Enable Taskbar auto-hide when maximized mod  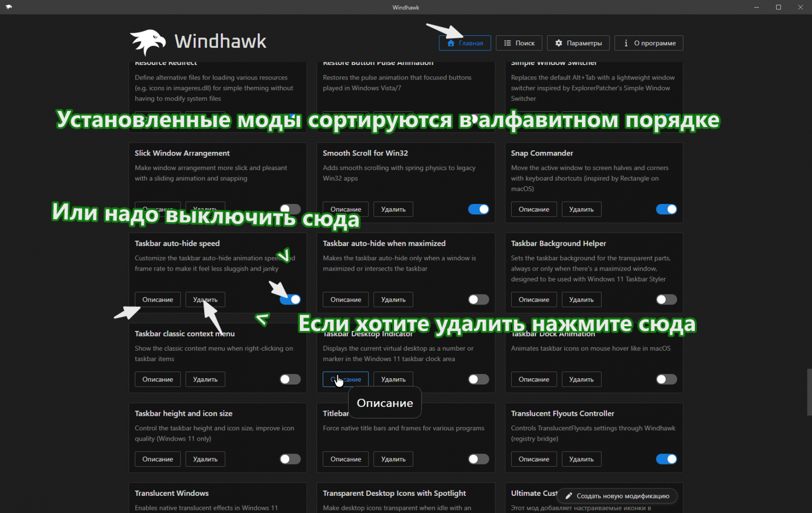coord(478,300)
